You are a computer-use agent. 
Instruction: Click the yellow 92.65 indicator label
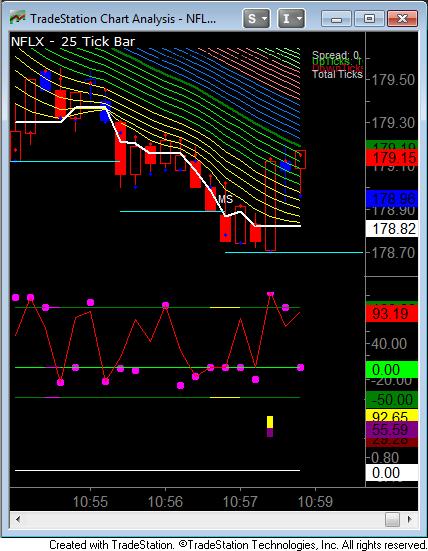click(392, 416)
